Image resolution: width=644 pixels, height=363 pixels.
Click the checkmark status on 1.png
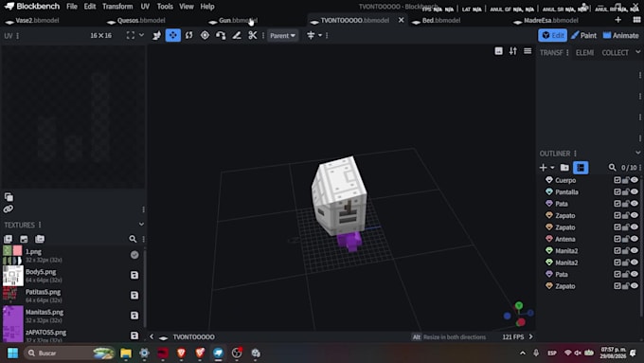click(134, 255)
